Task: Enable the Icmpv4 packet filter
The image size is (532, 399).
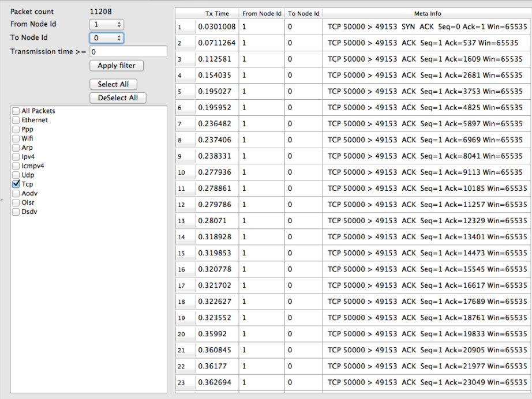Action: pos(16,165)
